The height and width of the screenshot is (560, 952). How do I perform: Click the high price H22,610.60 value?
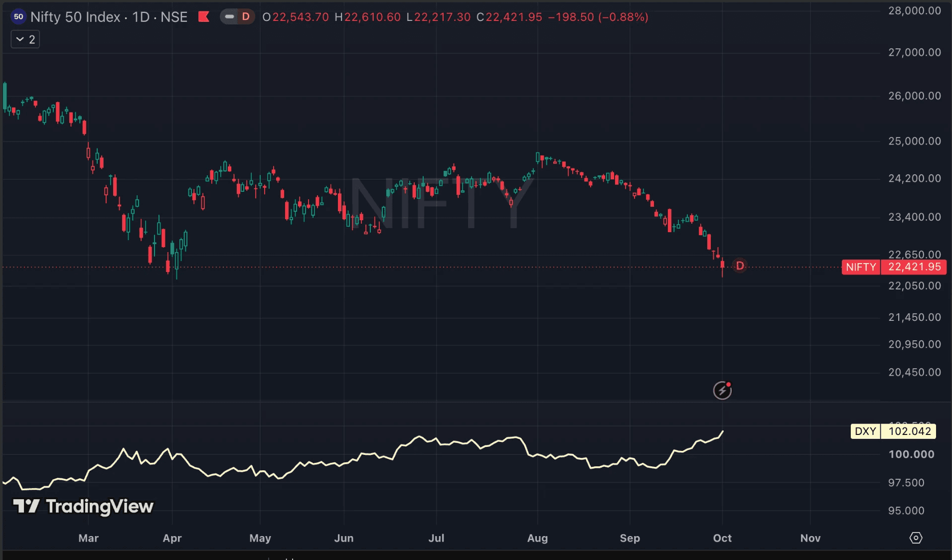point(367,17)
